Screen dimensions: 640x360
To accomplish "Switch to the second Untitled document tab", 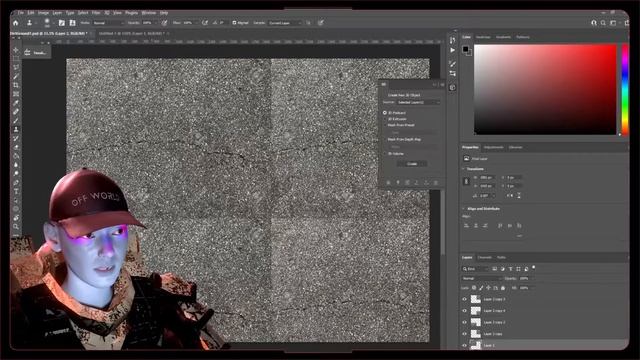I will click(132, 33).
